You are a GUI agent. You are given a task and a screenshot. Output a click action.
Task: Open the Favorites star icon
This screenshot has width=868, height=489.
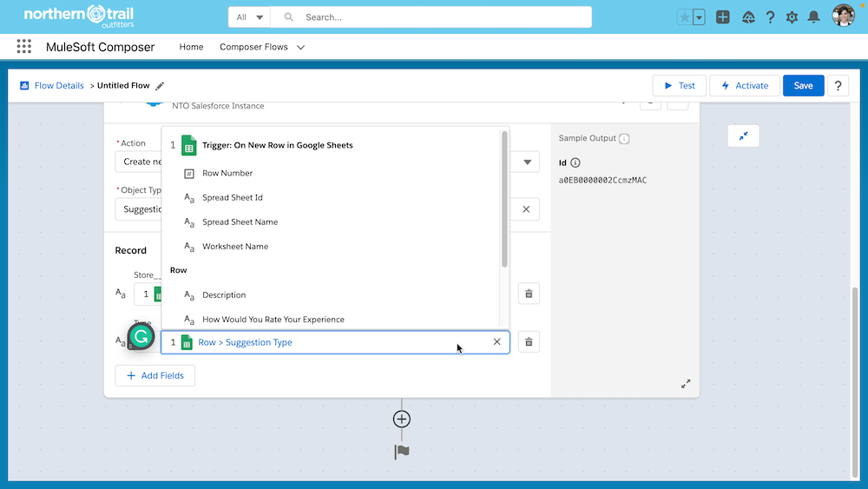tap(684, 17)
